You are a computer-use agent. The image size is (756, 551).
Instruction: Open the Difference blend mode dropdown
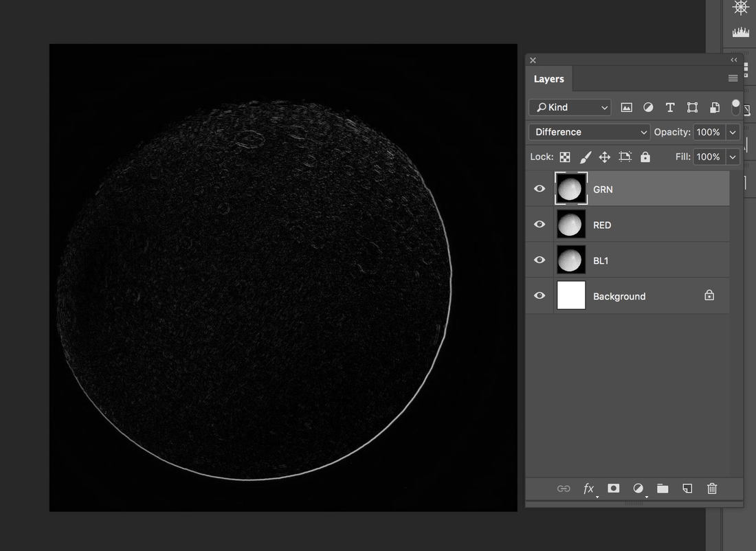tap(589, 132)
